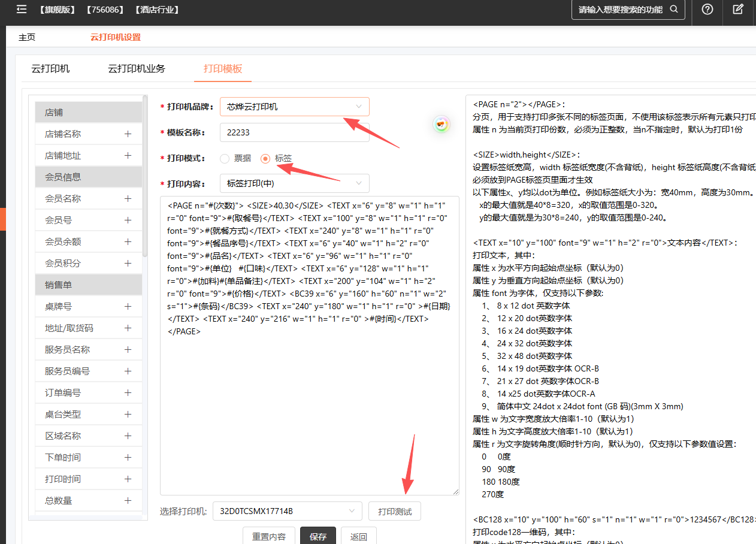Click the 模板名称 input field

tap(294, 132)
